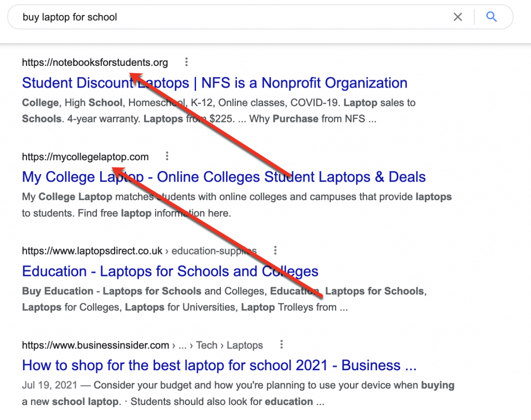Viewport: 531px width, 420px height.
Task: Open 'My College Laptop - Online Colleges' result
Action: (x=223, y=177)
